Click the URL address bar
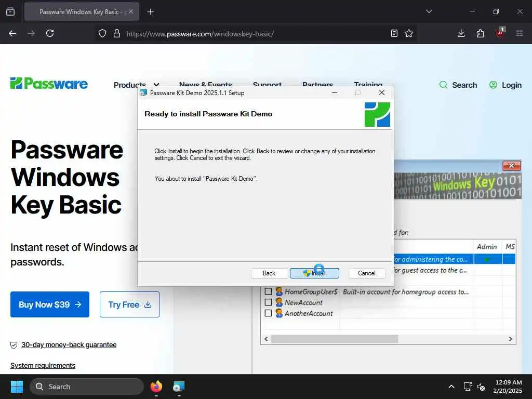 (255, 34)
